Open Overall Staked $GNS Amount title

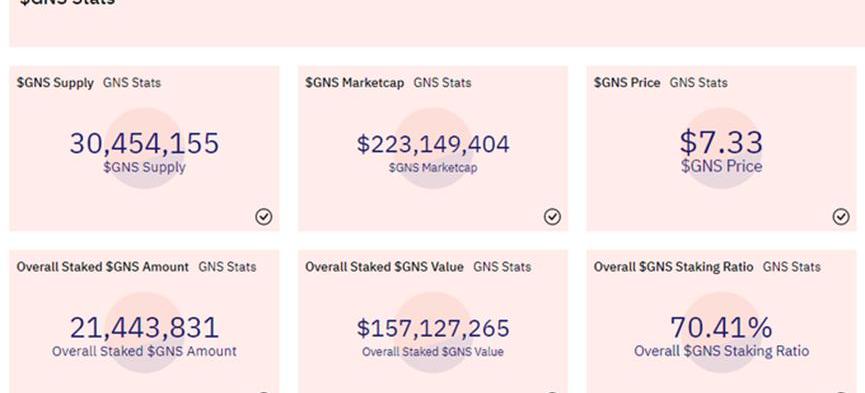[103, 267]
